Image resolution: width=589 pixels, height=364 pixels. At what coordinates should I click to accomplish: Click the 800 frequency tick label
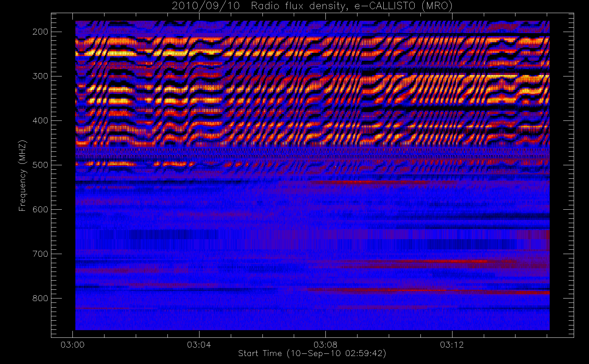[x=40, y=298]
